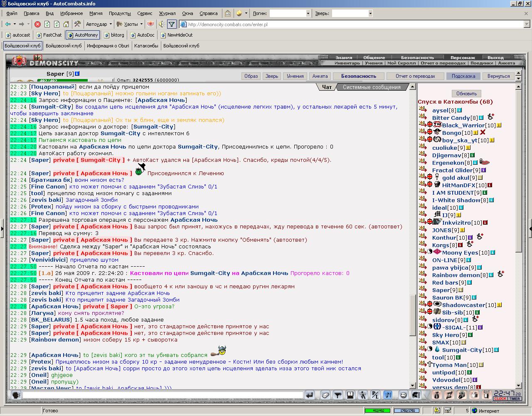Click the eraser clear chat icon
The image size is (532, 416).
pyautogui.click(x=325, y=395)
